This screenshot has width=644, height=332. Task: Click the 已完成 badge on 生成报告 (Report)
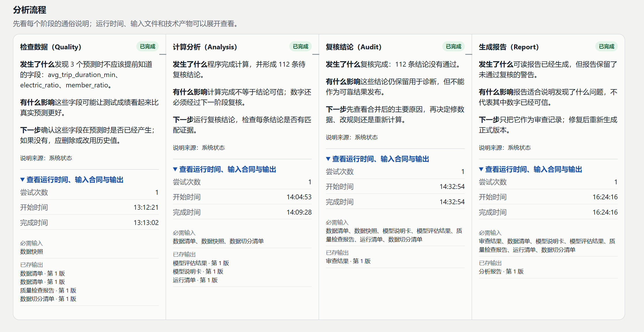click(607, 46)
